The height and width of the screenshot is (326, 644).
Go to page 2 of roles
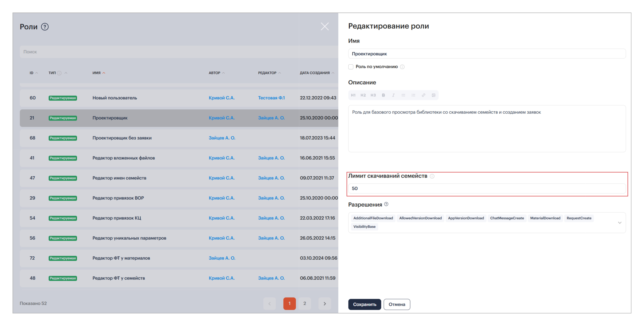[x=304, y=304]
